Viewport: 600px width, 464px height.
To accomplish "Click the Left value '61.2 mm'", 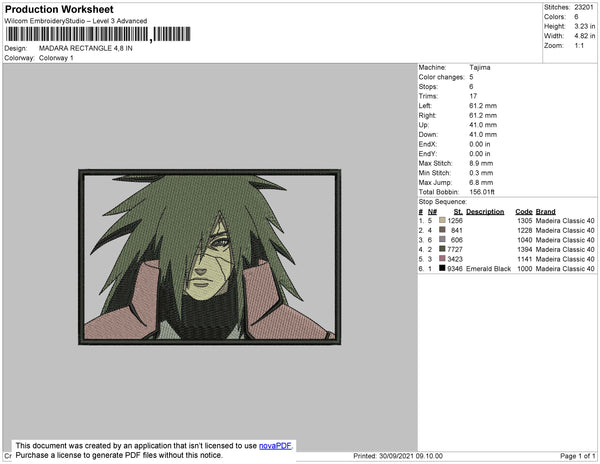I will (x=483, y=106).
